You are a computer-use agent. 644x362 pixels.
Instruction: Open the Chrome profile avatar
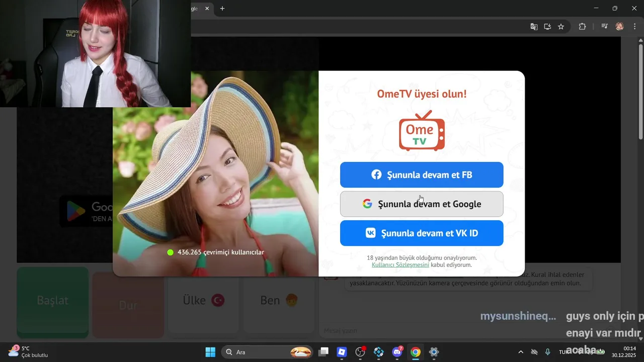pos(620,27)
